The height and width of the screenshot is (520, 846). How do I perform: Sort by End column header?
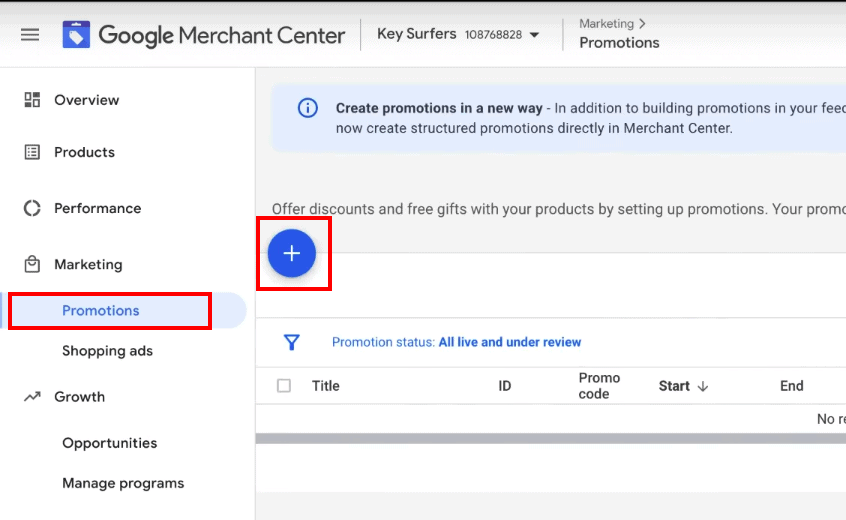792,386
